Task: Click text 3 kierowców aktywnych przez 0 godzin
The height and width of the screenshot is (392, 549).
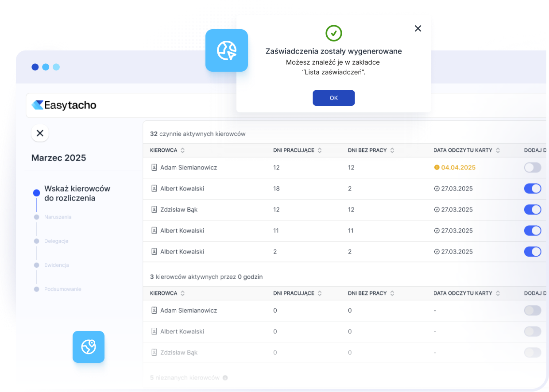Action: [206, 277]
